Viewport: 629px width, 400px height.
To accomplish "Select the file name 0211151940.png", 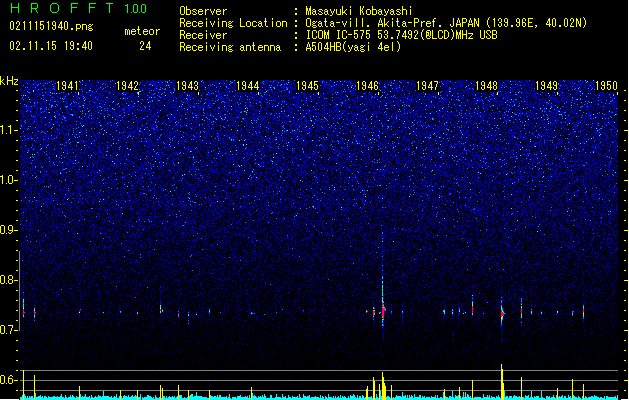I will 51,27.
